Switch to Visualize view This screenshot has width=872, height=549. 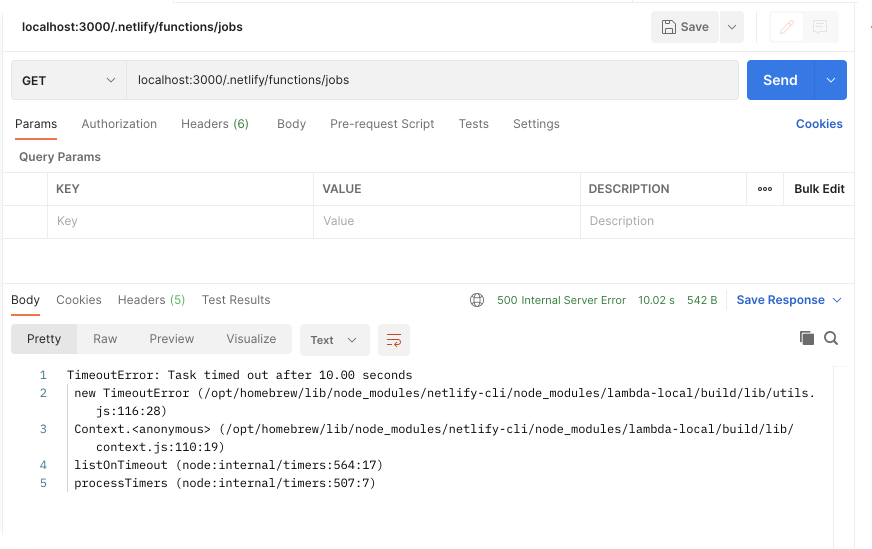pyautogui.click(x=251, y=339)
